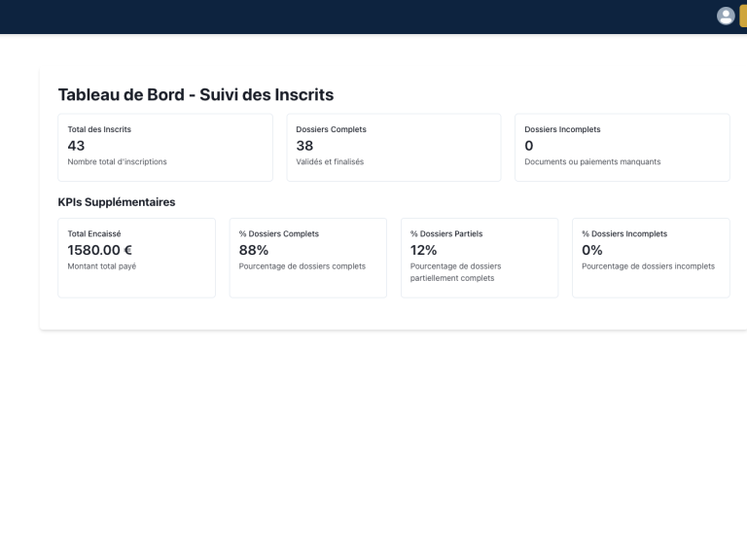Select the Total Encaissé card label
Screen dimensions: 747x560
pyautogui.click(x=94, y=233)
